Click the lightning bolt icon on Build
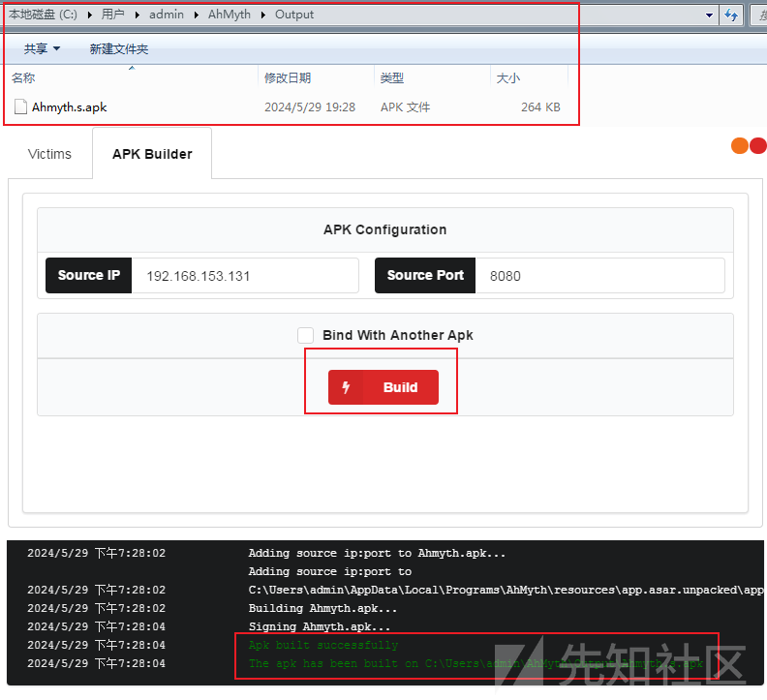Viewport: 767px width, 700px height. 346,387
